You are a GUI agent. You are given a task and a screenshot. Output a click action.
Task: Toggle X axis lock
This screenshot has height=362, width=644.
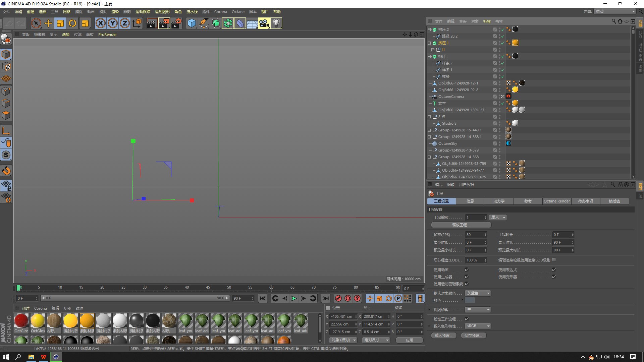point(101,23)
